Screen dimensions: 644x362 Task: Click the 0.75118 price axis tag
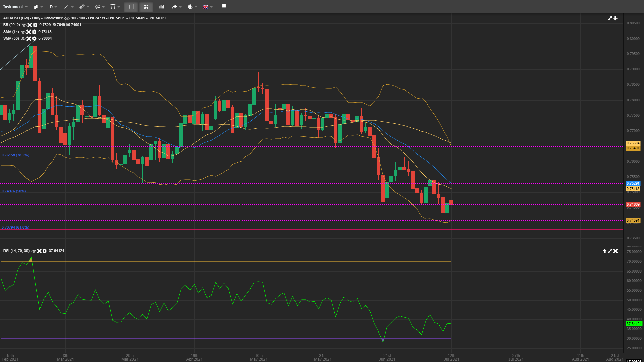click(x=633, y=189)
